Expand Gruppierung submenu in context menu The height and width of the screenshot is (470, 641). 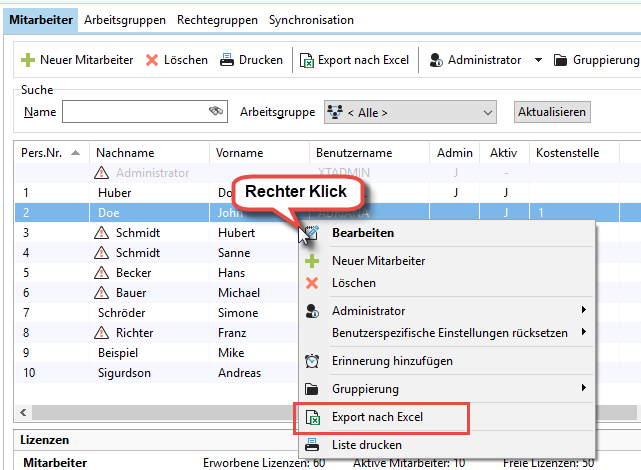(582, 388)
